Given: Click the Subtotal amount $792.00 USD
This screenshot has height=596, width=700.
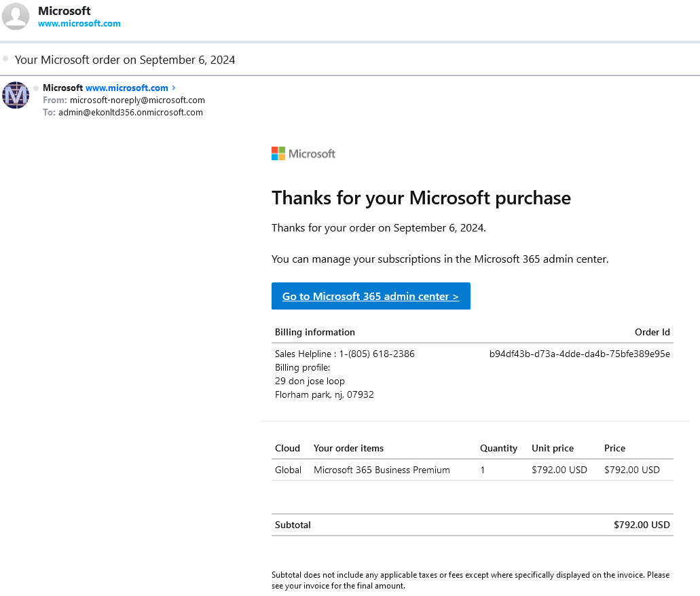Looking at the screenshot, I should (x=642, y=525).
